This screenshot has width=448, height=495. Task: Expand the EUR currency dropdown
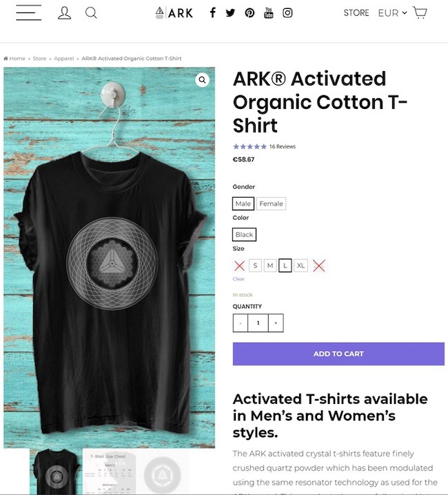392,13
